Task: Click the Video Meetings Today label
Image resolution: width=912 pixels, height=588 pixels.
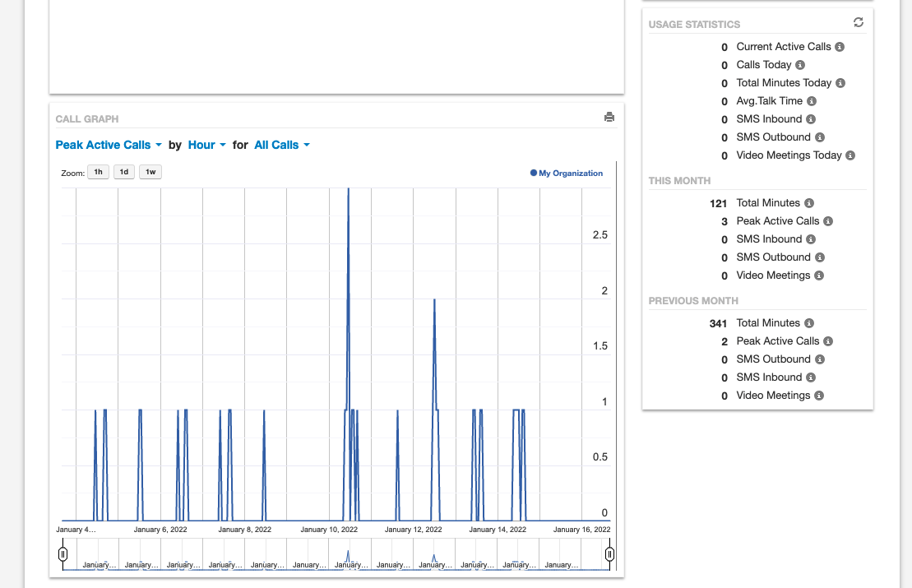Action: pyautogui.click(x=789, y=155)
